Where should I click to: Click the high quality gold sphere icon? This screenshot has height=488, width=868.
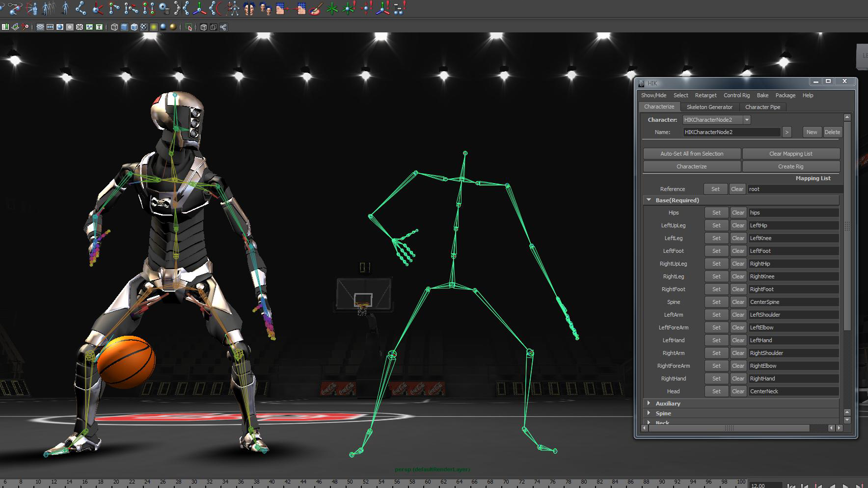173,27
